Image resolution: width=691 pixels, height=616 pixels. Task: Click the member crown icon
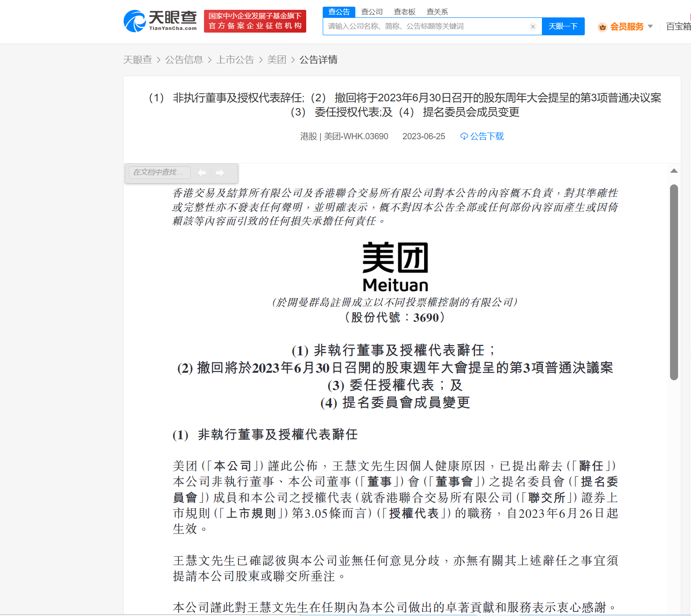[x=603, y=27]
